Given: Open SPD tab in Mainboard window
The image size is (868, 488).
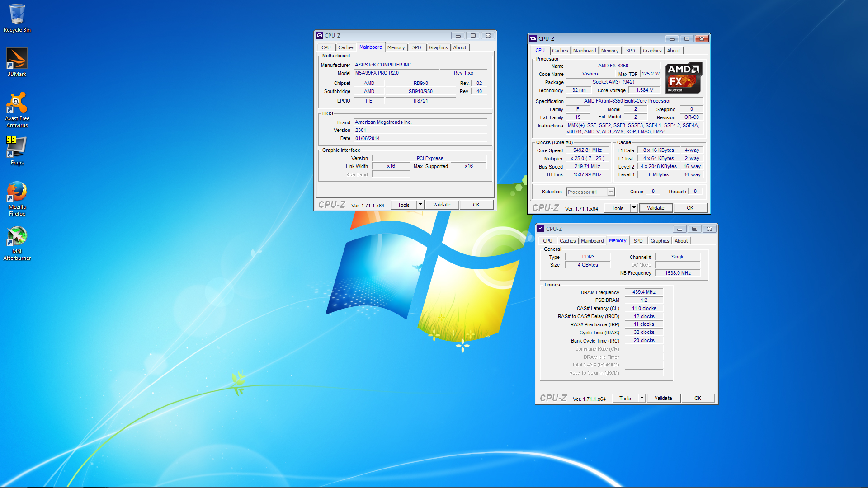Looking at the screenshot, I should [x=416, y=47].
